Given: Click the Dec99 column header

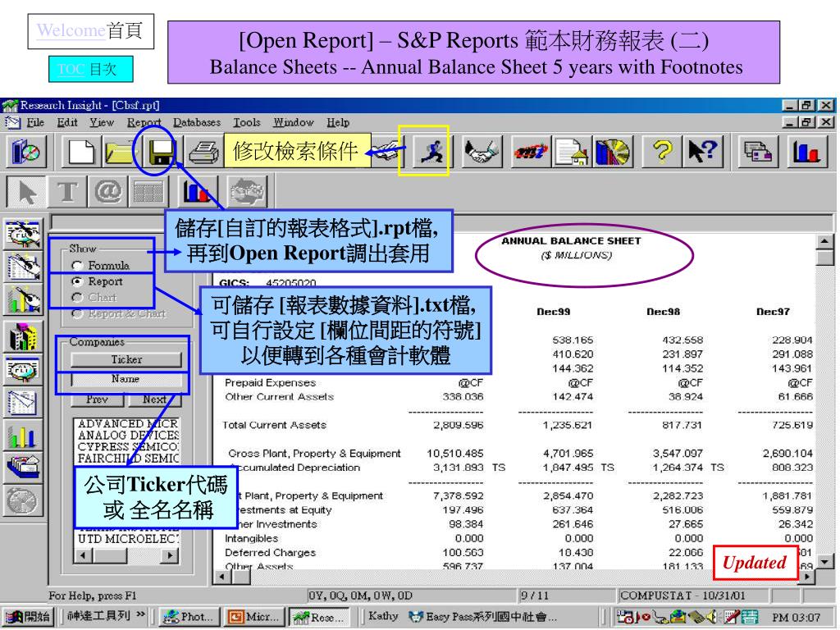Looking at the screenshot, I should click(x=554, y=311).
